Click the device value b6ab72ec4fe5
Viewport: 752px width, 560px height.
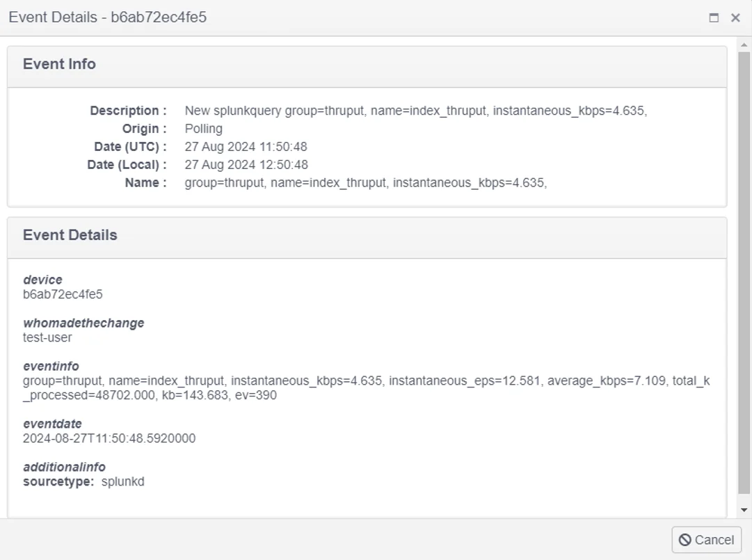click(63, 294)
